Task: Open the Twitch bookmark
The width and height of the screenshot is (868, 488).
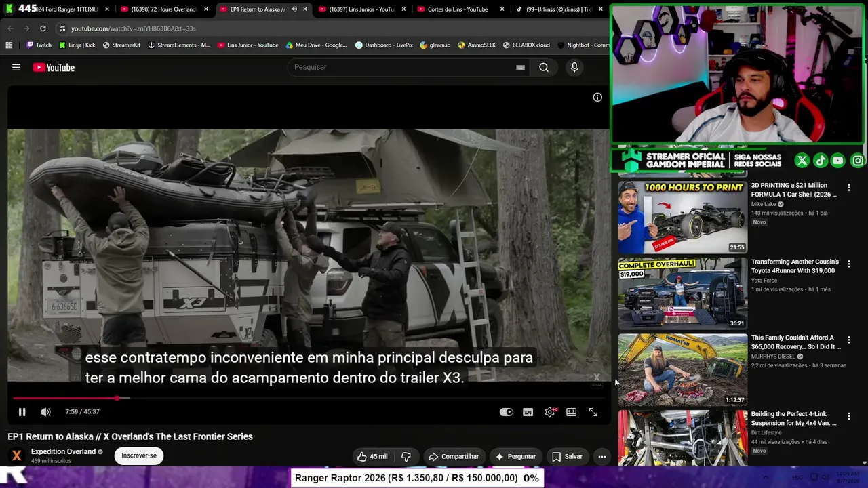Action: click(39, 45)
